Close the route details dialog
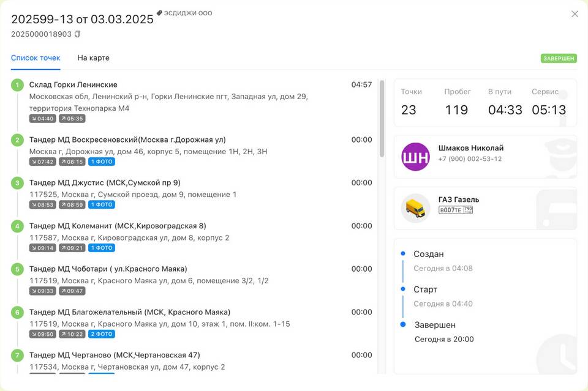This screenshot has width=588, height=391. 575,14
